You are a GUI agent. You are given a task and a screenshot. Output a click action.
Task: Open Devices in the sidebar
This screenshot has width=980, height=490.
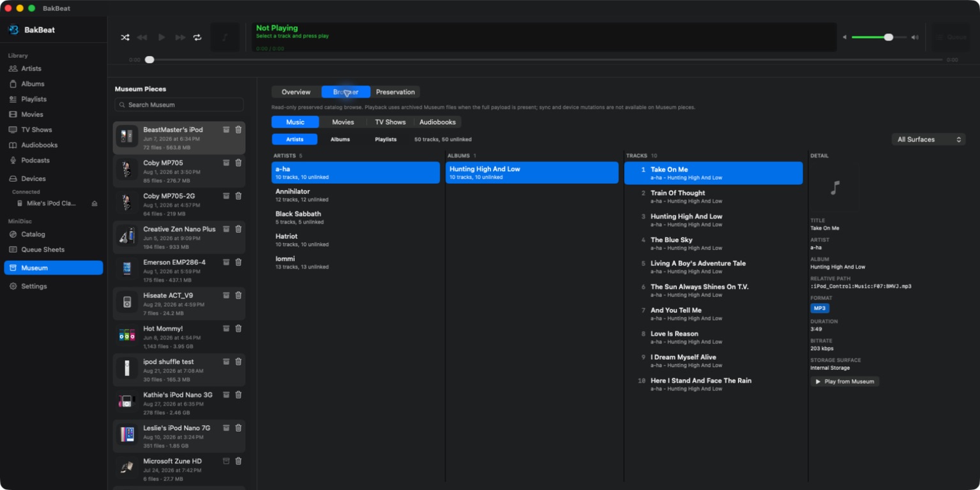54,179
